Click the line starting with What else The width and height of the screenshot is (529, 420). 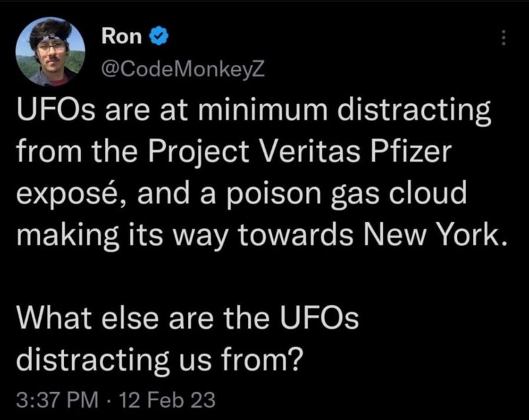click(186, 317)
